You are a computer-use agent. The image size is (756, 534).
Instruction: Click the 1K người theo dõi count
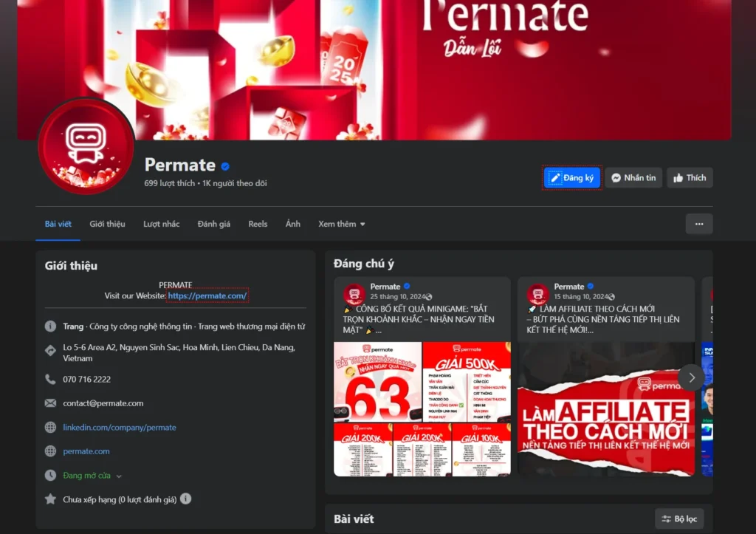tap(234, 183)
